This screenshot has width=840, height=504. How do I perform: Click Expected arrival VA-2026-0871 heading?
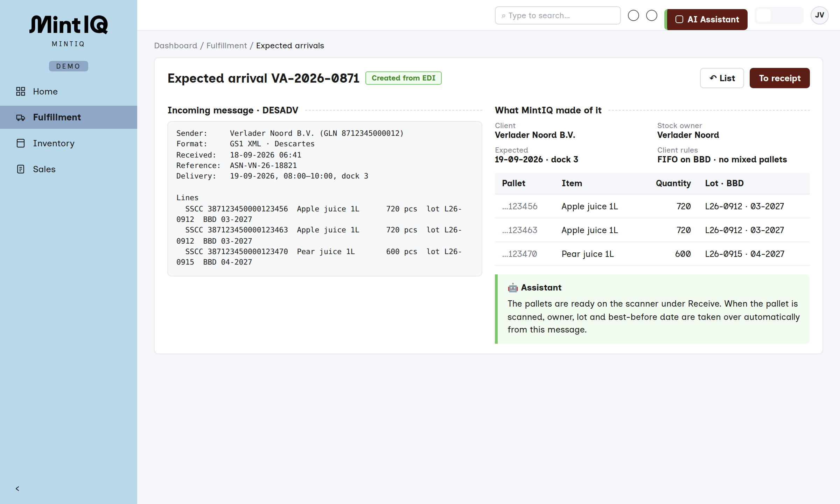pos(263,78)
